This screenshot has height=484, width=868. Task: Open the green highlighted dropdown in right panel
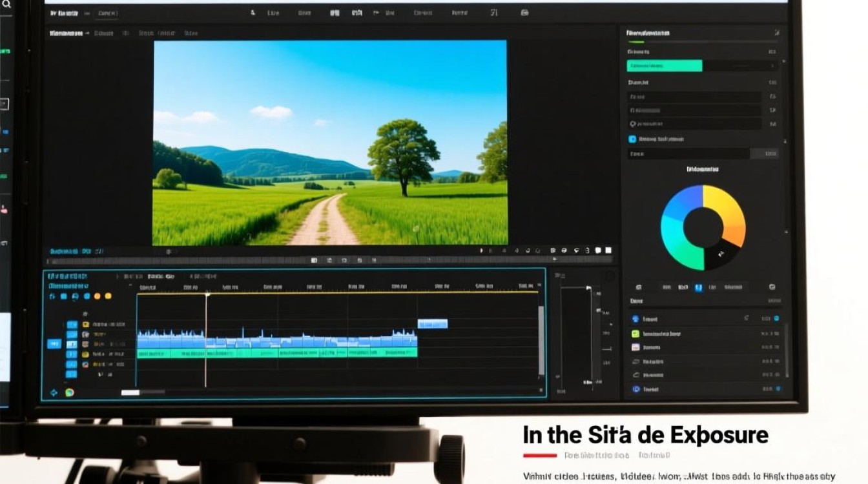click(664, 66)
